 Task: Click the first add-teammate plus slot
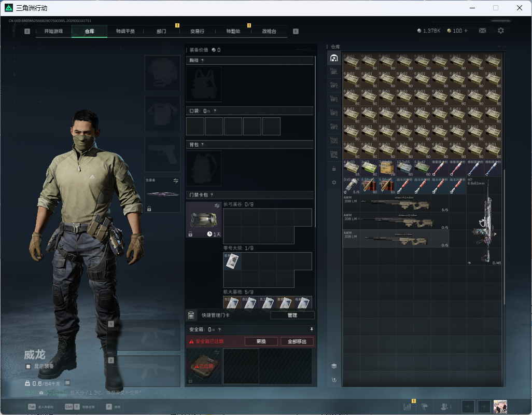coord(468,407)
